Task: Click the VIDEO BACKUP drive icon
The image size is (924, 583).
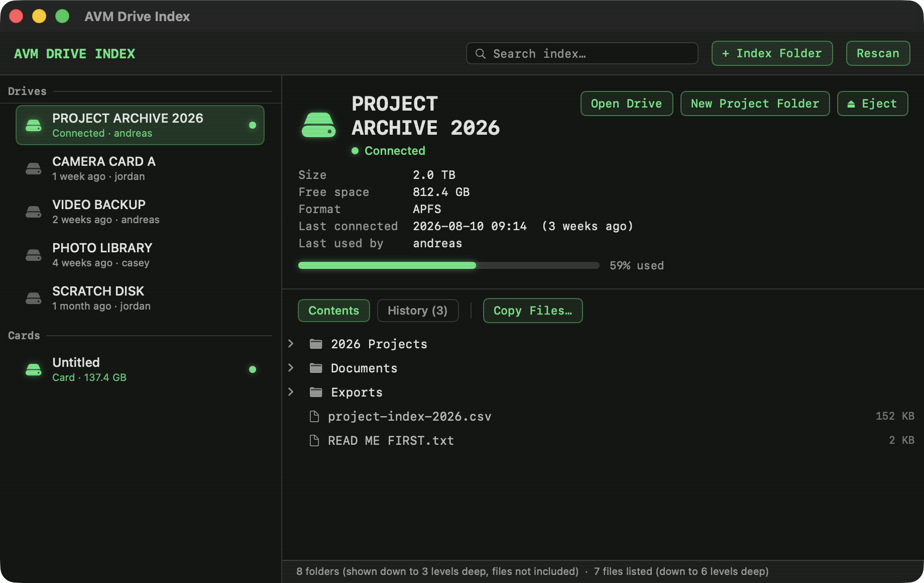Action: [34, 212]
